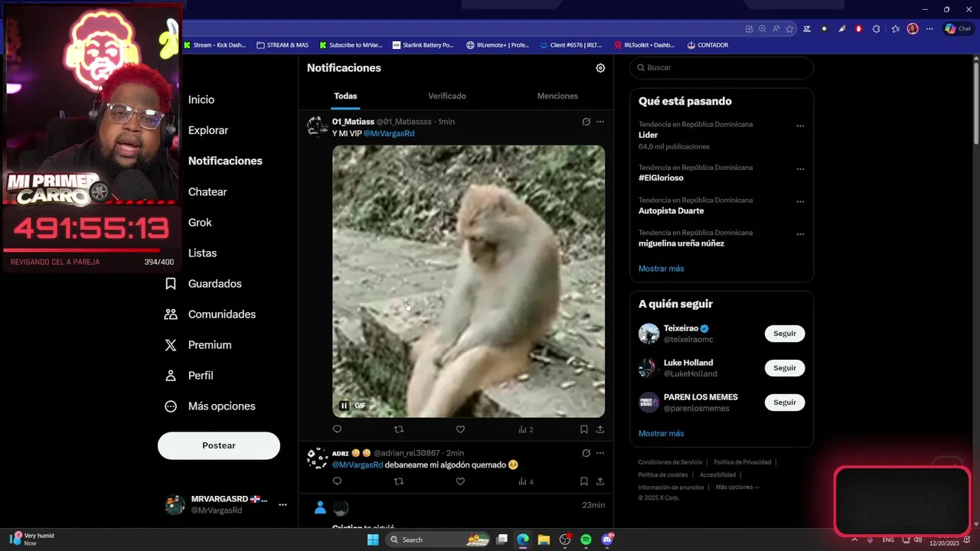This screenshot has width=980, height=551.
Task: Open Premium page
Action: (199, 344)
